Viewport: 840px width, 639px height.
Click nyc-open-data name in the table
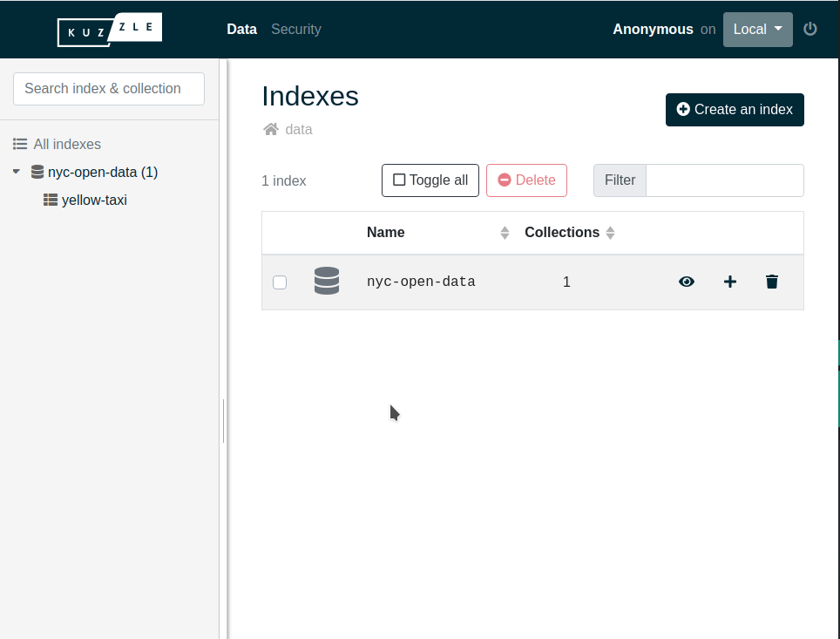coord(421,282)
